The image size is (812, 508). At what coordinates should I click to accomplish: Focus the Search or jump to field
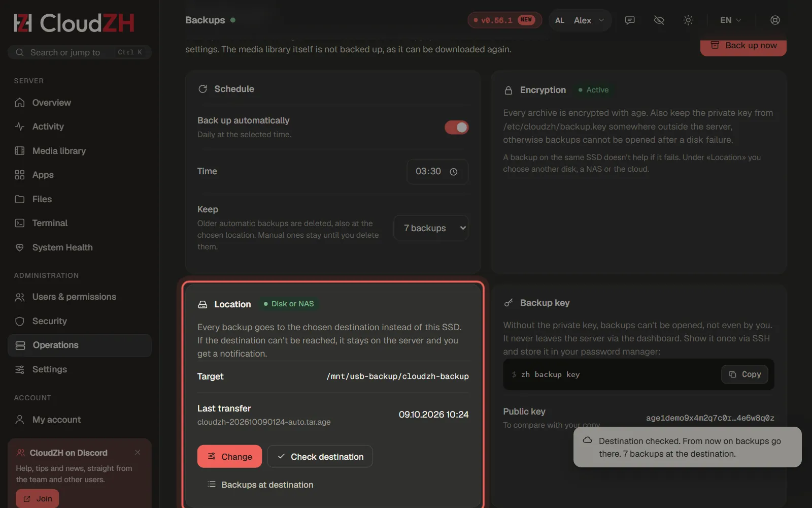pyautogui.click(x=80, y=52)
